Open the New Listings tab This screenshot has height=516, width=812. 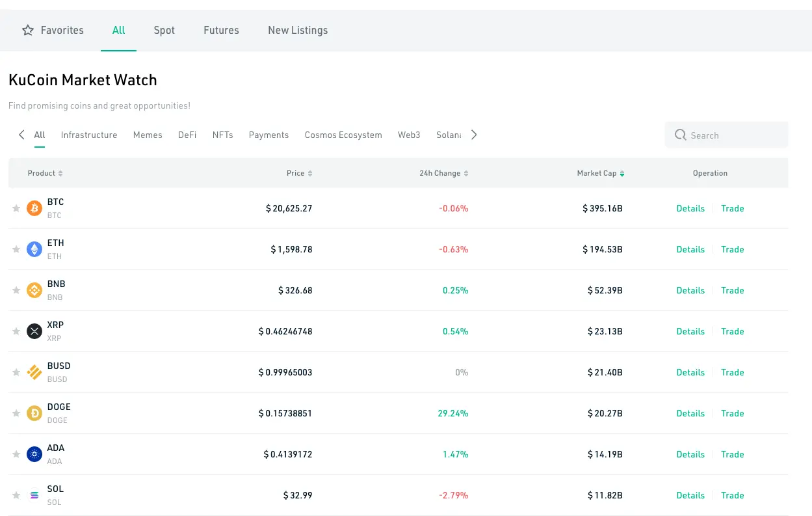(298, 30)
